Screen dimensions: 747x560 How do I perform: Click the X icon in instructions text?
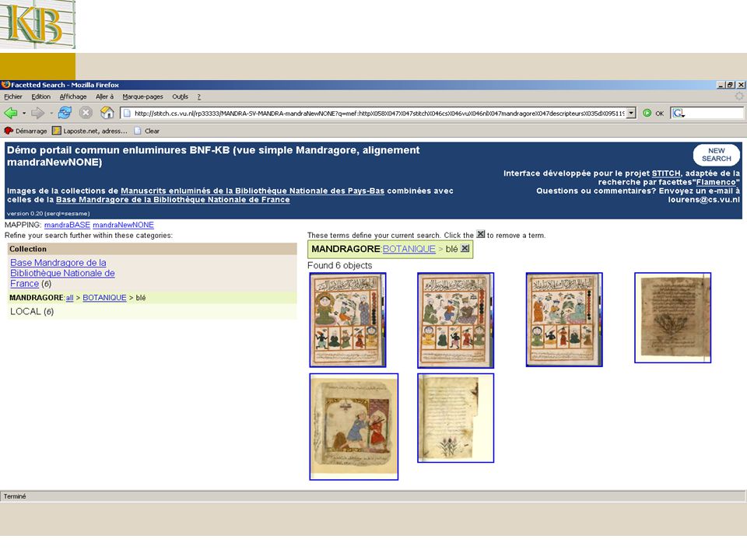tap(481, 234)
